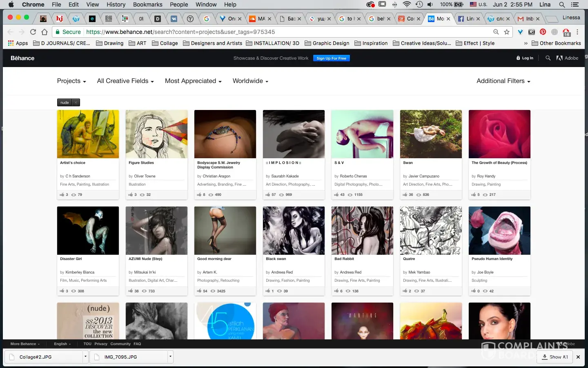Viewport: 588px width, 368px height.
Task: Bookmark page with the star icon
Action: point(507,32)
